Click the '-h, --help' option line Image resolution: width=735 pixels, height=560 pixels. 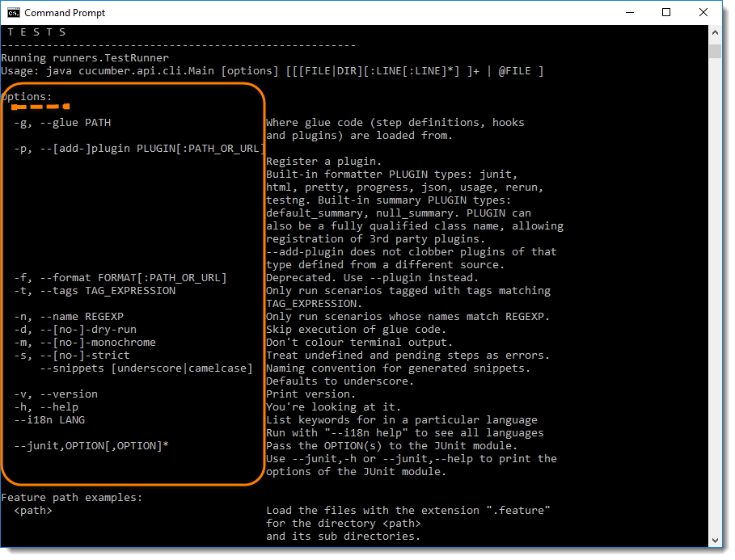tap(46, 407)
